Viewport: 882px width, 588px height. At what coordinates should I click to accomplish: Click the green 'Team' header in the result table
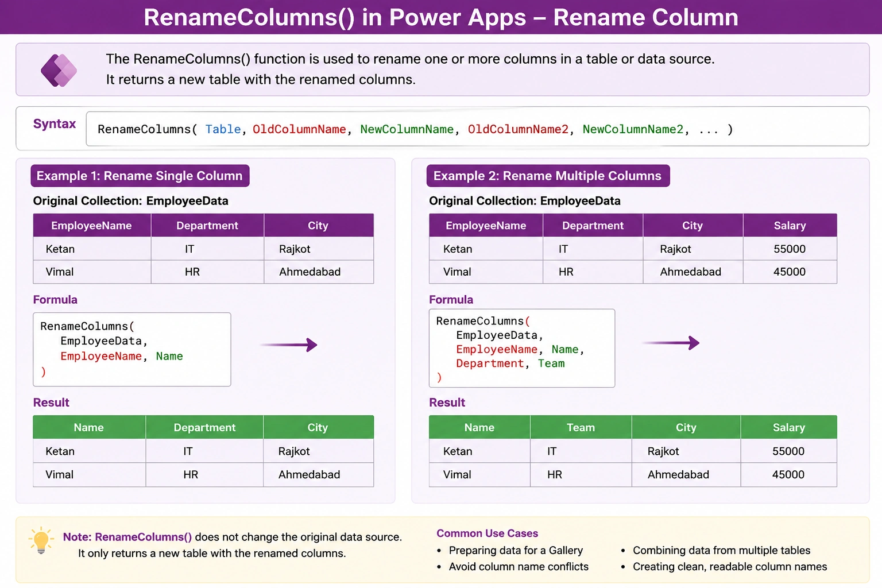tap(581, 427)
